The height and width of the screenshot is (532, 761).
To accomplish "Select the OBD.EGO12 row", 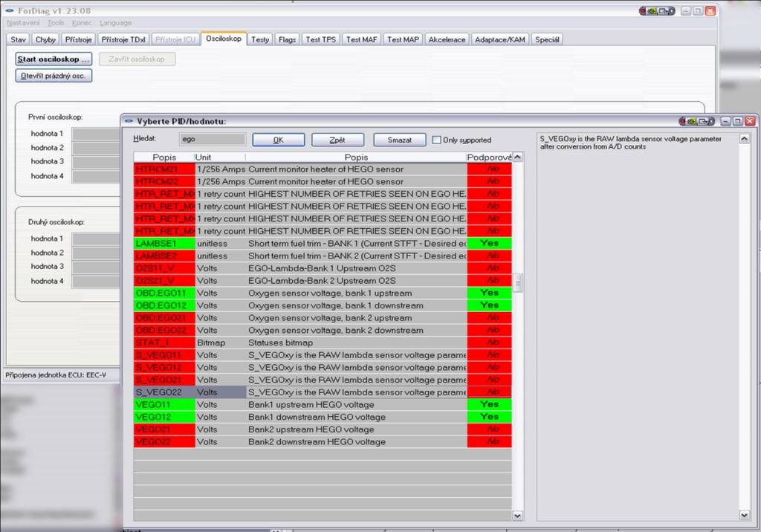I will coord(323,305).
